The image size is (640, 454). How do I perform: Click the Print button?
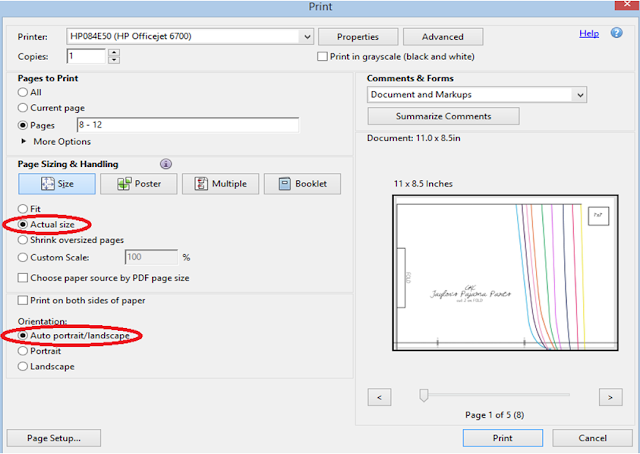tap(503, 438)
